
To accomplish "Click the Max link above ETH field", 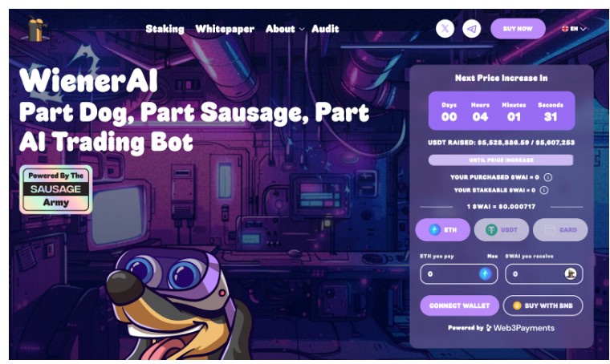I will (493, 257).
